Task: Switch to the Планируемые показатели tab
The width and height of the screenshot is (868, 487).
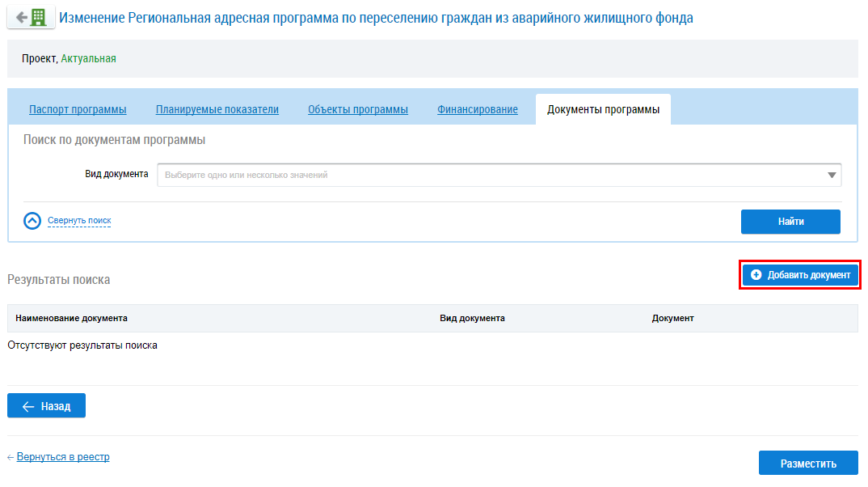Action: 217,110
